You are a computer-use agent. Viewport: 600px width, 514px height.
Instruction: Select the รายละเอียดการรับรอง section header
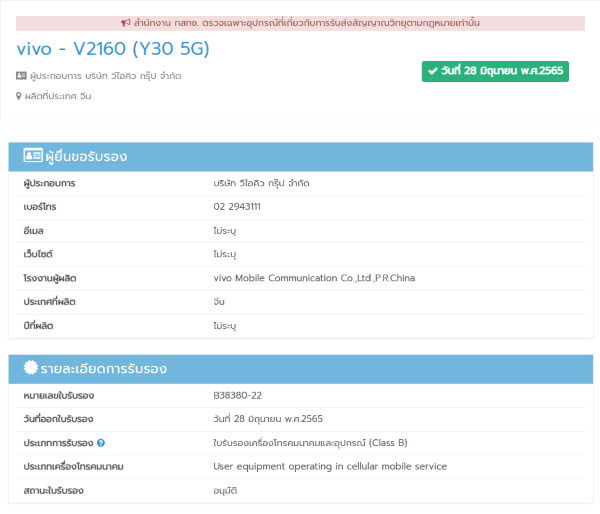tap(301, 369)
